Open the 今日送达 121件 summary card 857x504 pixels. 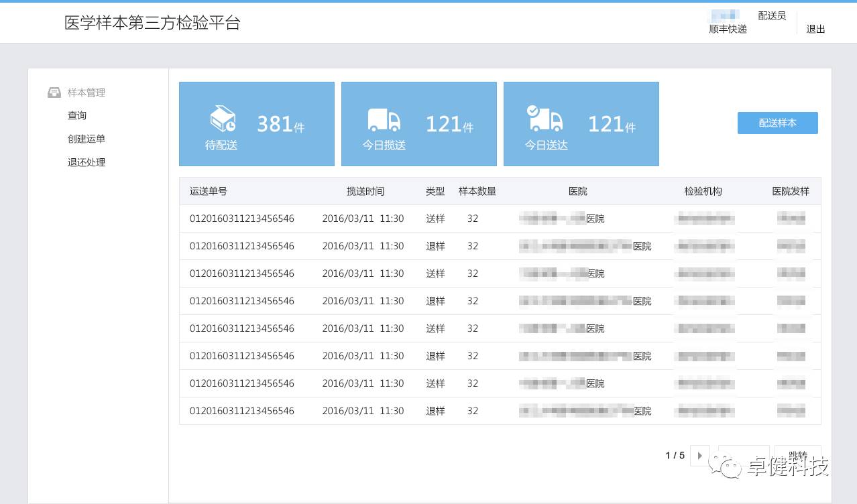tap(581, 124)
